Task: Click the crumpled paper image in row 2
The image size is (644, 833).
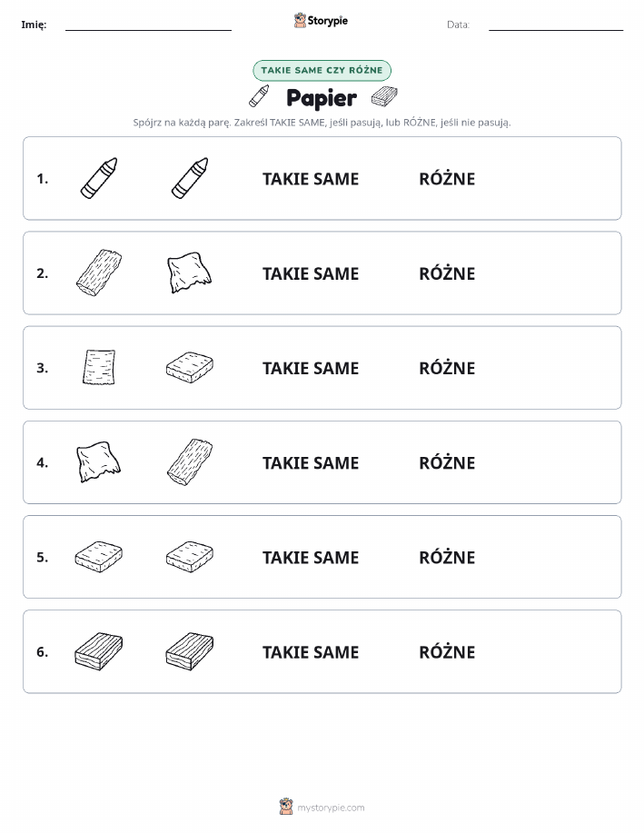Action: tap(189, 273)
